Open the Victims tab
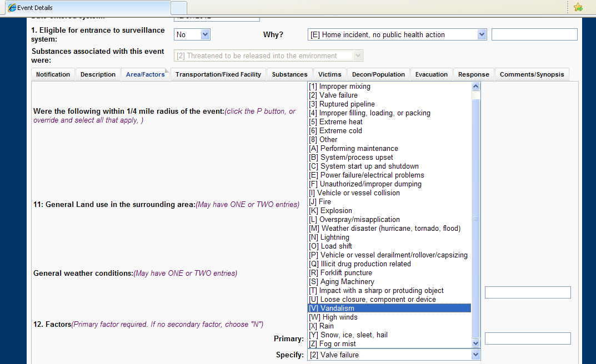596x364 pixels. [x=330, y=74]
